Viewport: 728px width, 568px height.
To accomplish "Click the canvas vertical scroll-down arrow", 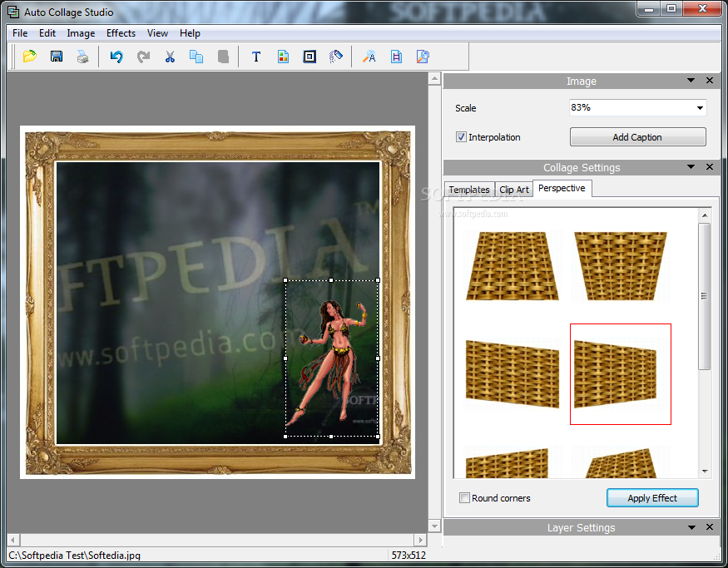I will [434, 526].
